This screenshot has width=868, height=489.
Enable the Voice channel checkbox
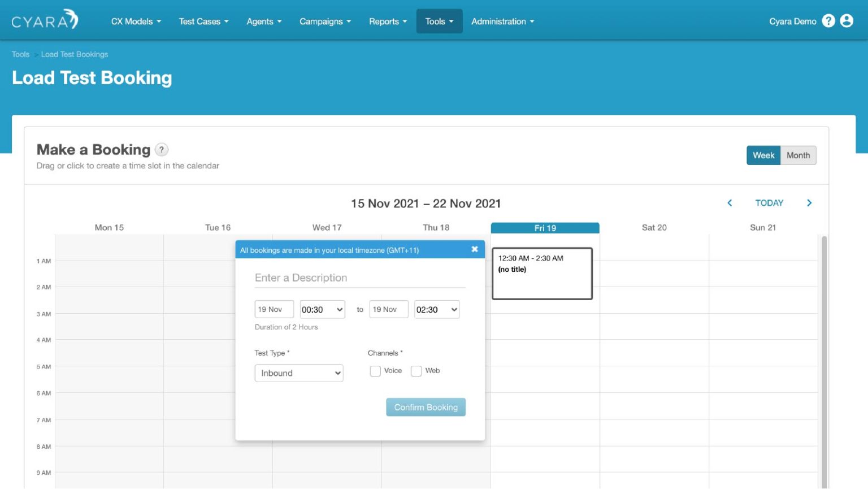click(375, 371)
